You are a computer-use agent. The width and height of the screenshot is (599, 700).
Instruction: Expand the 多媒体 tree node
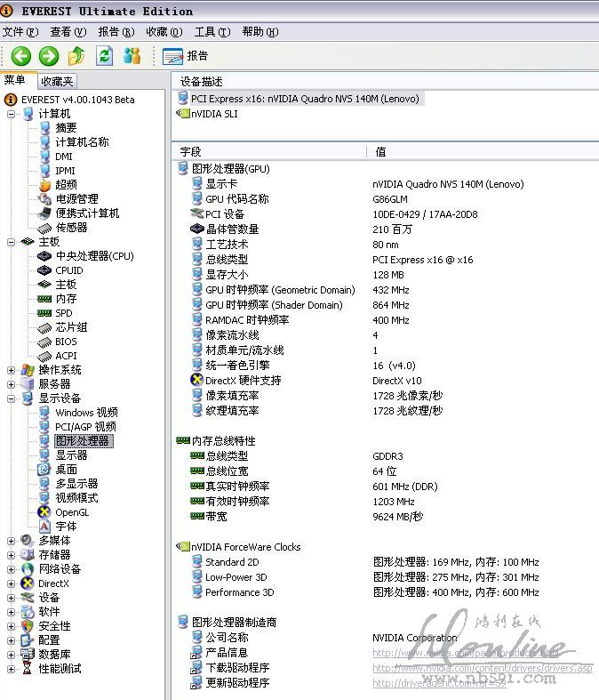tap(12, 541)
